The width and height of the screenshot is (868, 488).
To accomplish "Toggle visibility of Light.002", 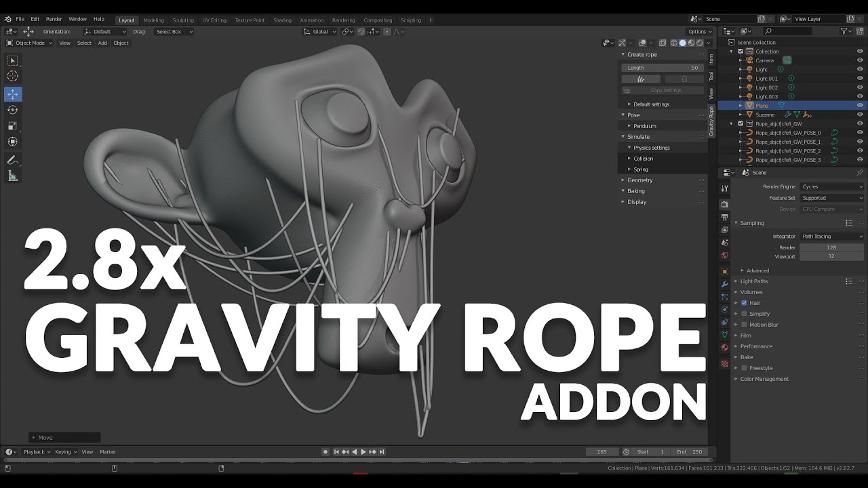I will tap(860, 87).
